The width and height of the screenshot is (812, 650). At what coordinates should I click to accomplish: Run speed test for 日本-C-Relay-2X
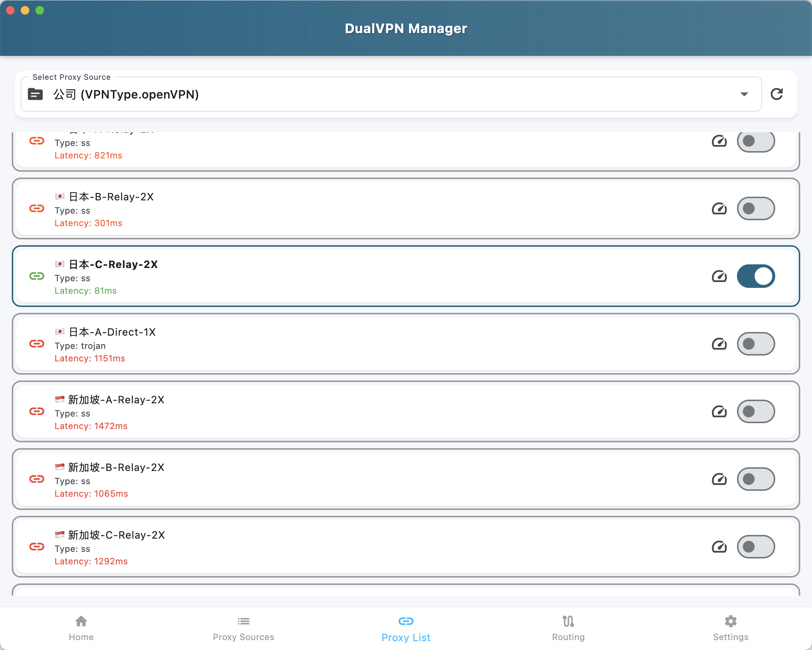coord(719,276)
